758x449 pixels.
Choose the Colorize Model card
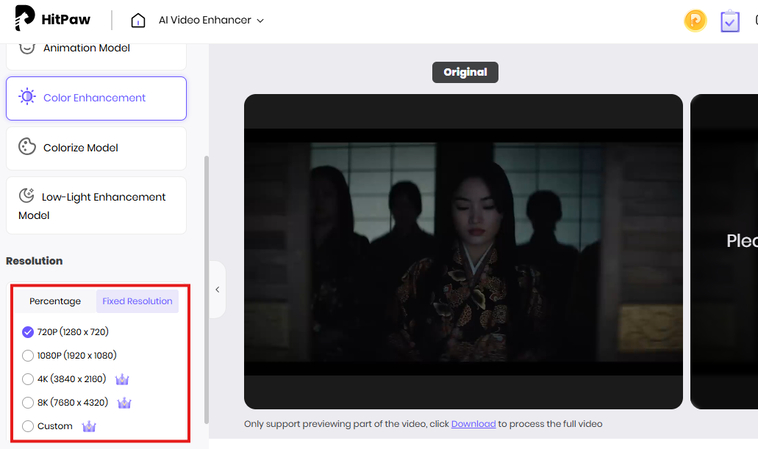pyautogui.click(x=96, y=148)
